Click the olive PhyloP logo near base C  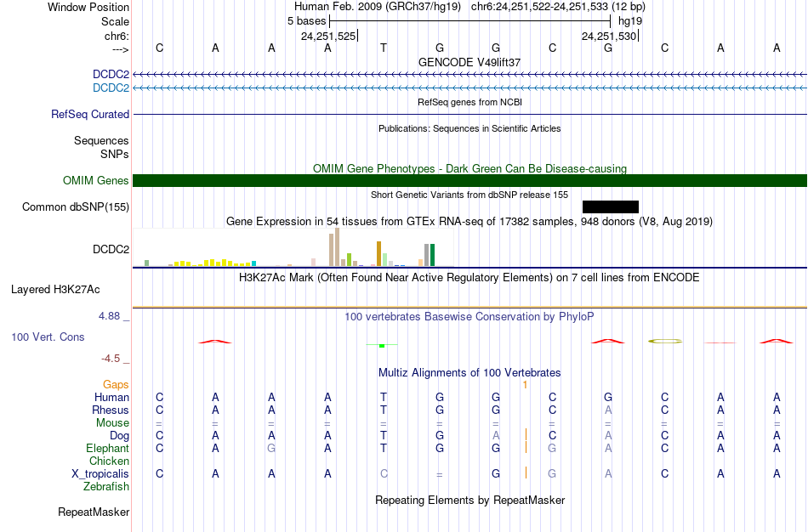[665, 341]
